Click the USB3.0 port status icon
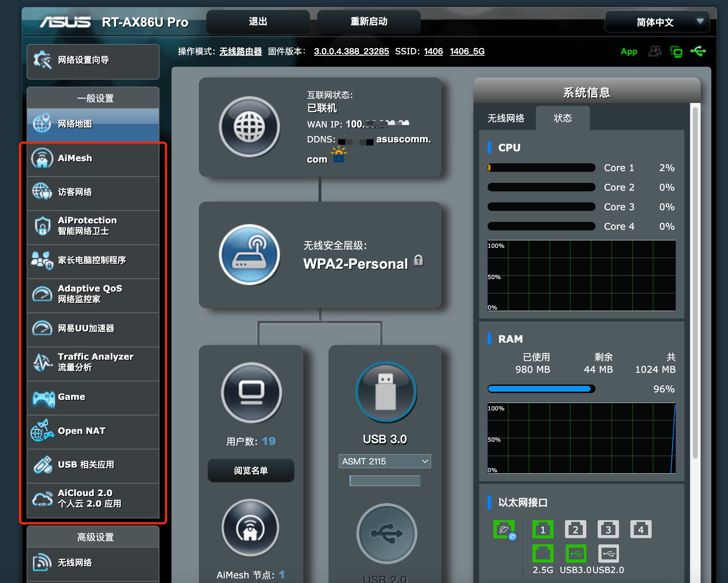728x583 pixels. [x=575, y=554]
